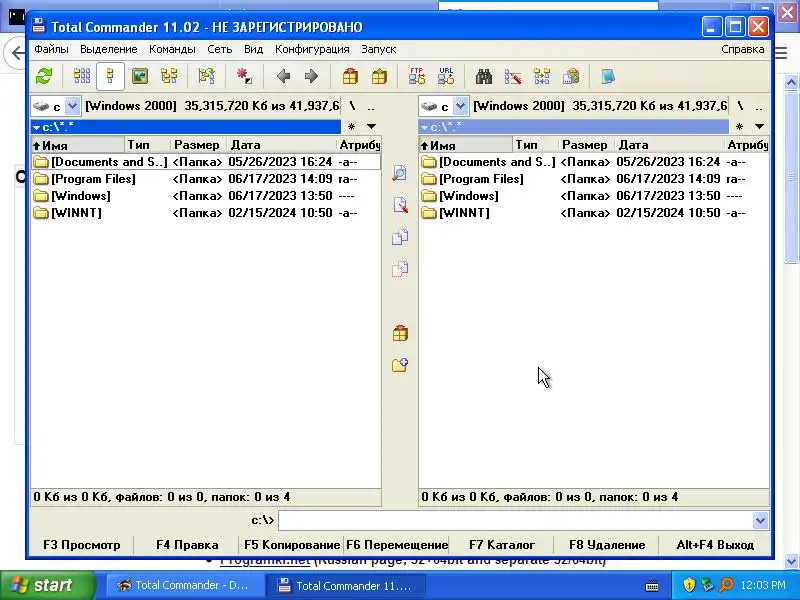This screenshot has width=800, height=600.
Task: Open the Windows start button
Action: tap(47, 585)
